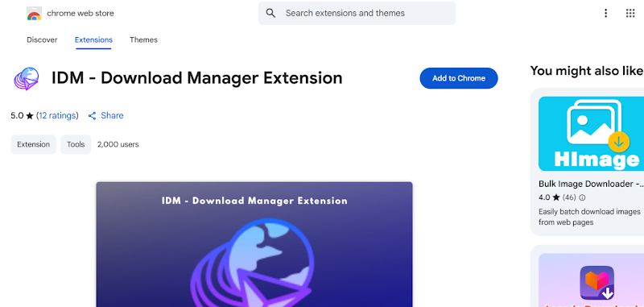Click the chrome web store title text
The image size is (644, 307).
coord(80,13)
